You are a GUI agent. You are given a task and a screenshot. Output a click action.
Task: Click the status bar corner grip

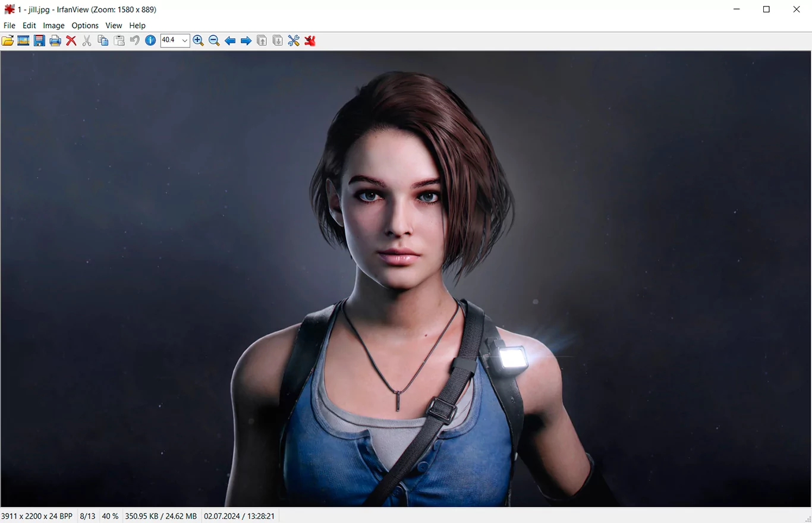tap(807, 518)
